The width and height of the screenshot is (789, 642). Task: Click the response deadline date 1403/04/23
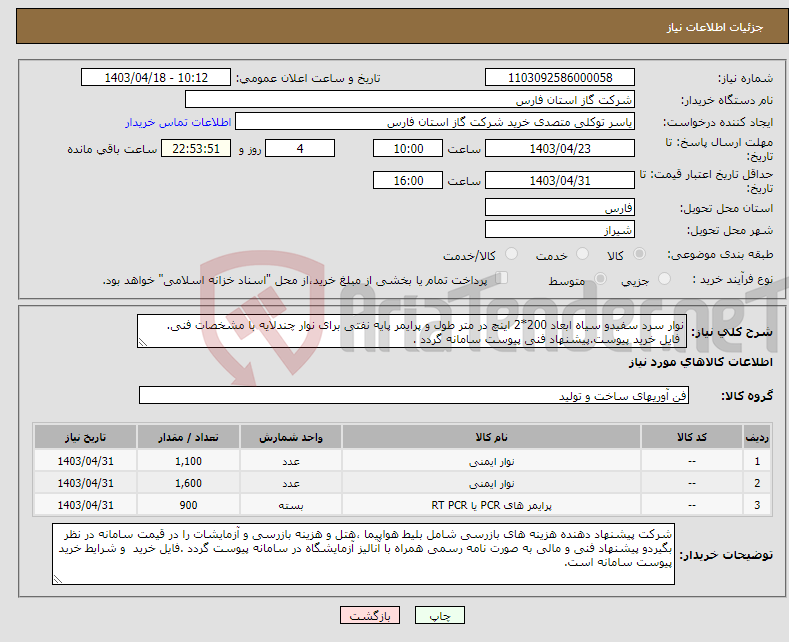[560, 148]
